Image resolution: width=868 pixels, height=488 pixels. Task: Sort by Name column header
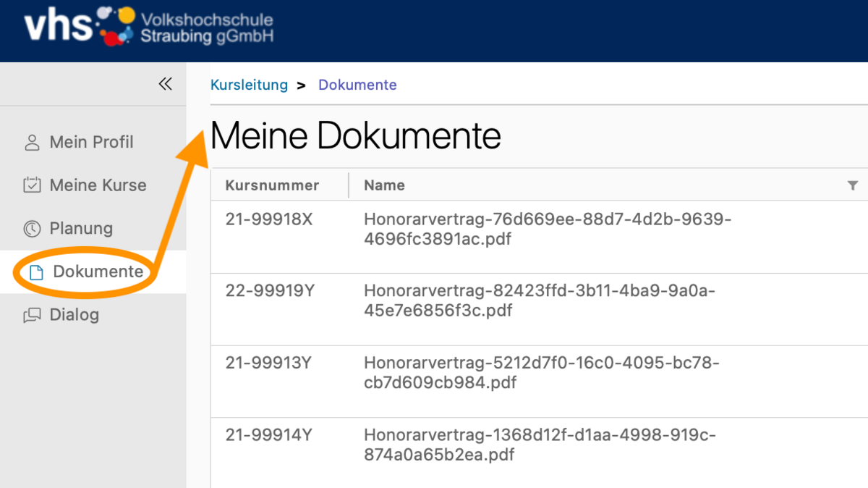pos(384,185)
